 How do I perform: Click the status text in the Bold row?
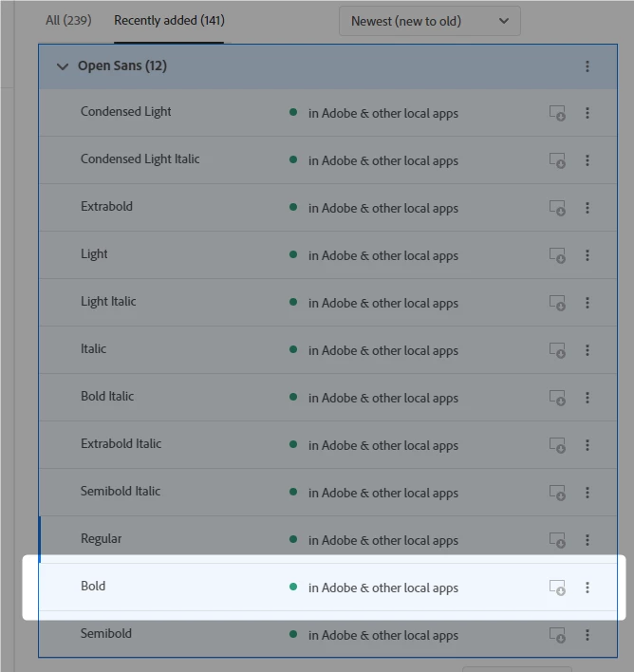tap(383, 588)
